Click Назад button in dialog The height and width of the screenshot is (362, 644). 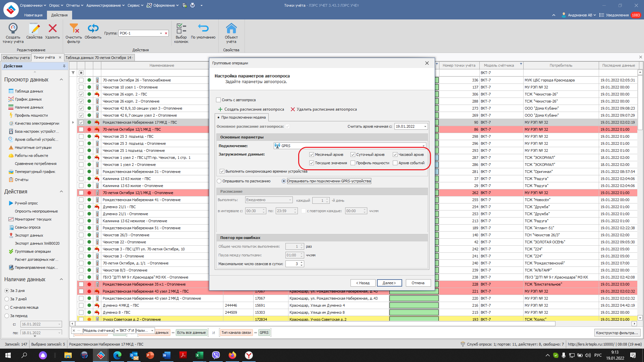click(x=363, y=283)
